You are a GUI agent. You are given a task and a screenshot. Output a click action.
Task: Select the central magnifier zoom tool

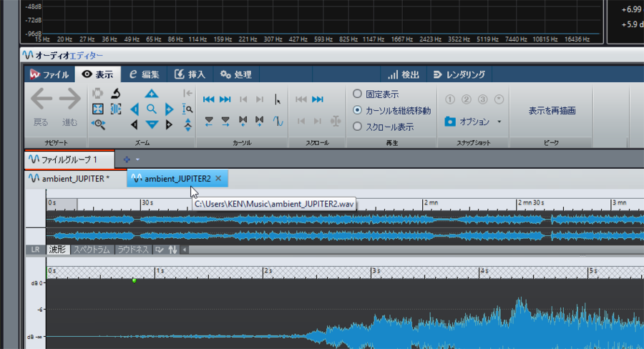click(152, 109)
